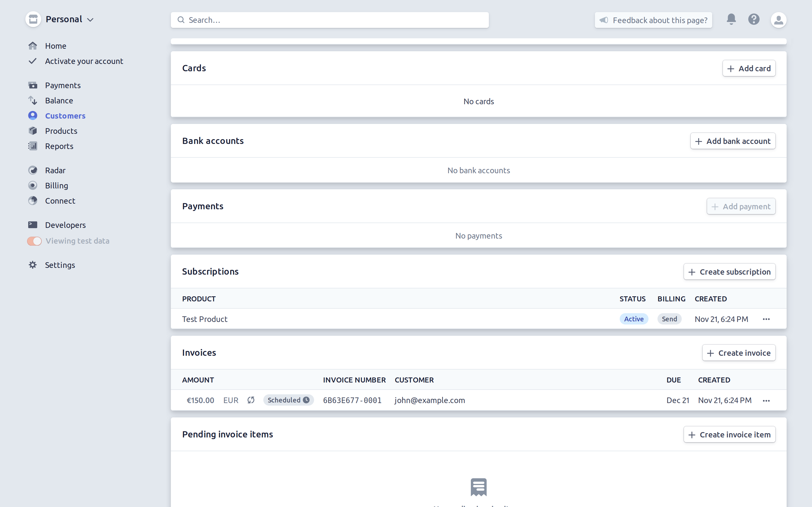Click the Scheduled status badge
Viewport: 812px width, 507px height.
[288, 400]
